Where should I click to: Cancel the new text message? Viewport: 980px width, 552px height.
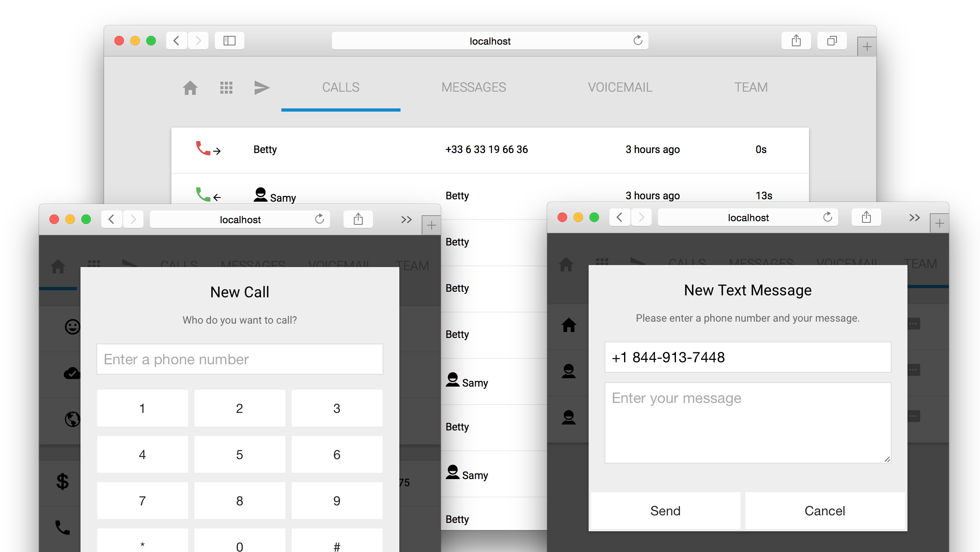pos(825,511)
